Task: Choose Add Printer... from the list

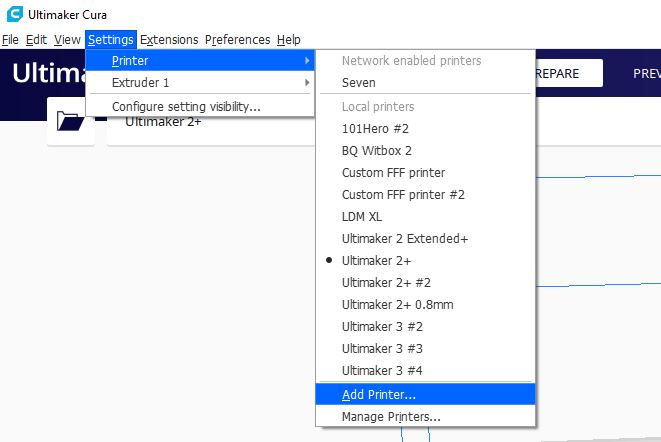Action: click(379, 394)
